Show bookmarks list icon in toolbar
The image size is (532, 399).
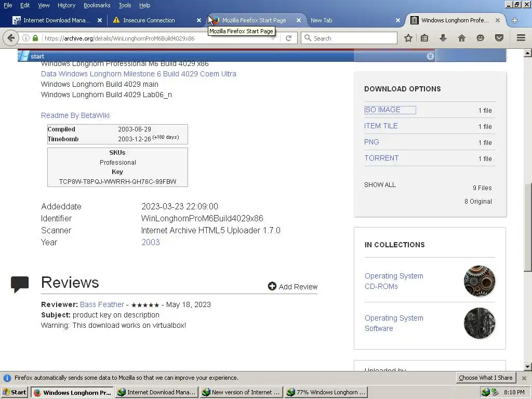click(424, 38)
